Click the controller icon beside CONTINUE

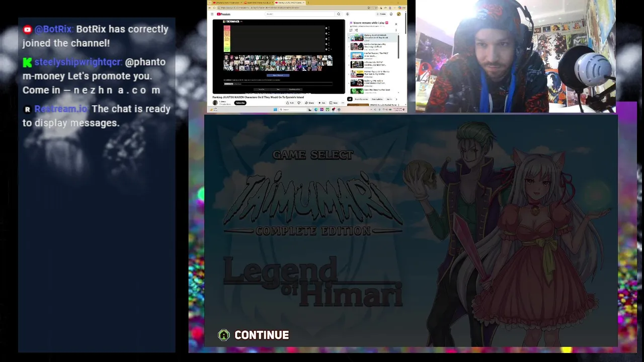click(224, 335)
